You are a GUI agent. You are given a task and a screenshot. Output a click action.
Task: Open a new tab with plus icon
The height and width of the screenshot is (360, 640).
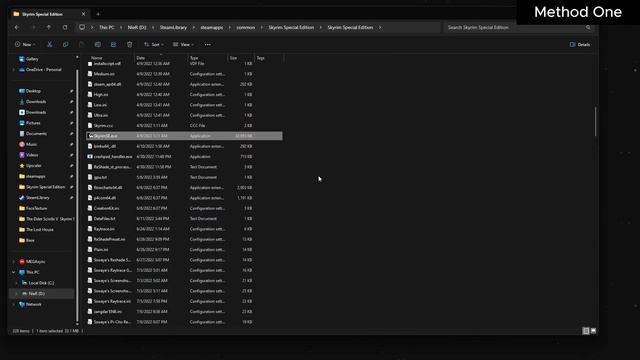[x=98, y=14]
